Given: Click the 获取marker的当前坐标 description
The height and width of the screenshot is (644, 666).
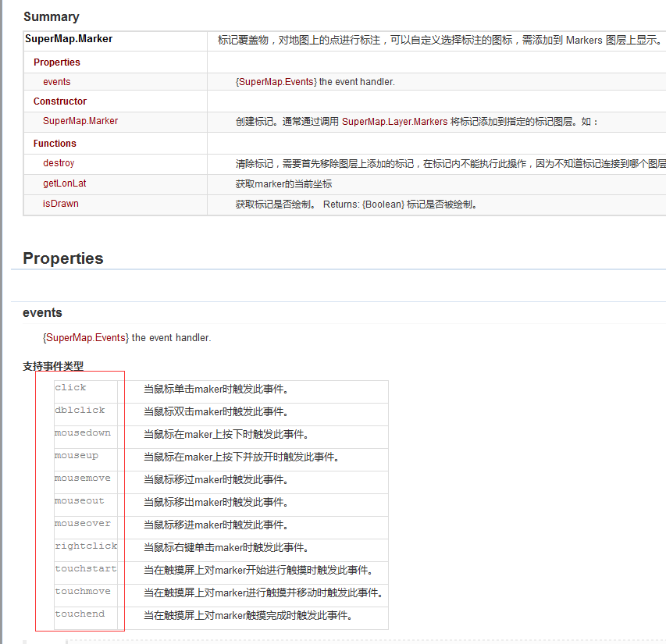Looking at the screenshot, I should coord(283,184).
